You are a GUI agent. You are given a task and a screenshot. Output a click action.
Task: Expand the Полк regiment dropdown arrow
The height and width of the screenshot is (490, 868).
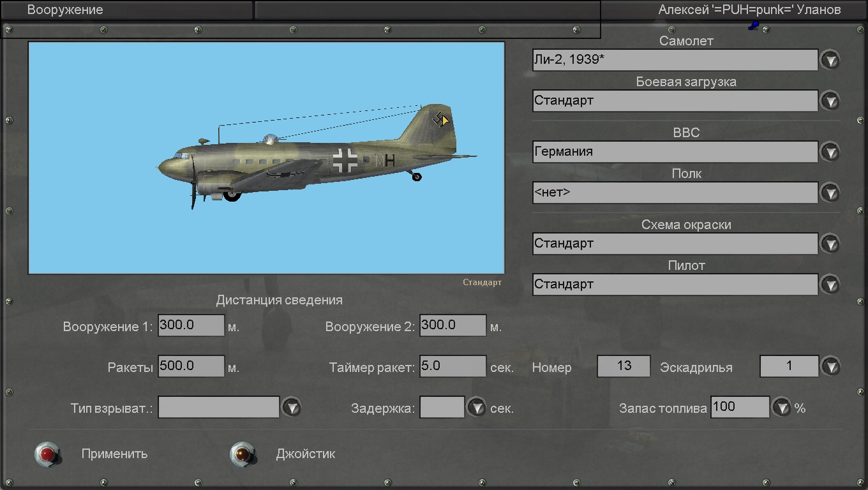[830, 193]
